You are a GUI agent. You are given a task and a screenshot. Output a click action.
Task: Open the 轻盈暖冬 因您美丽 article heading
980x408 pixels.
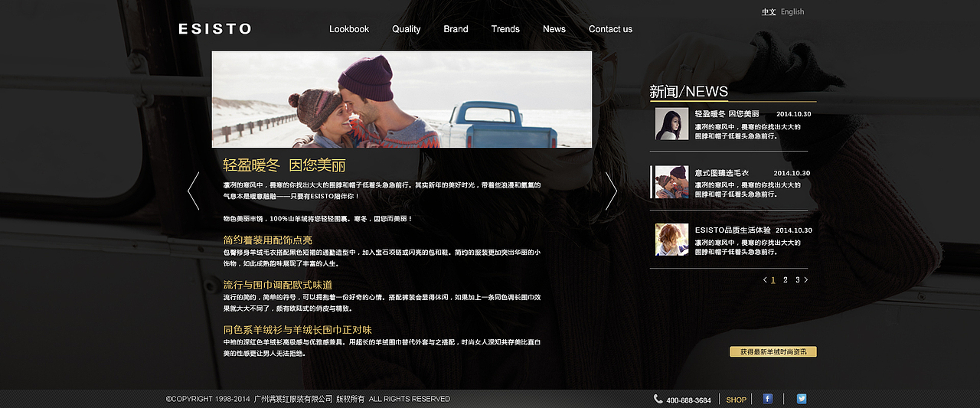pyautogui.click(x=284, y=165)
